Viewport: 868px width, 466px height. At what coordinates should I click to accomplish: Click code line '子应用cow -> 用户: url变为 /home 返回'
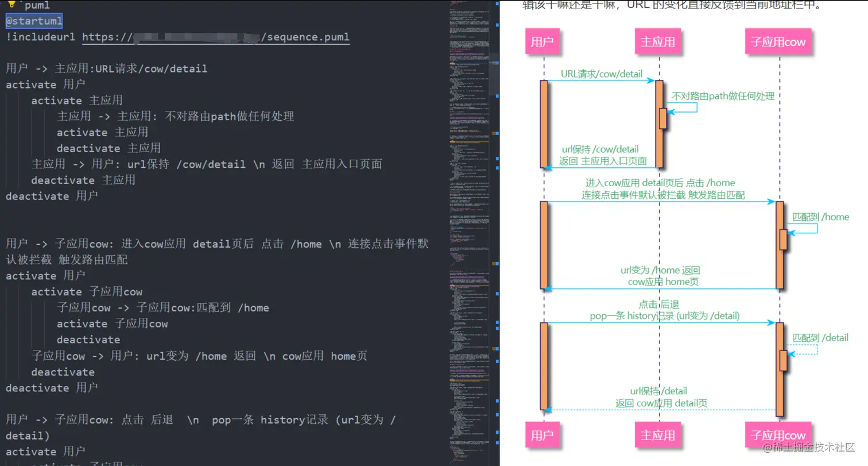click(x=199, y=356)
